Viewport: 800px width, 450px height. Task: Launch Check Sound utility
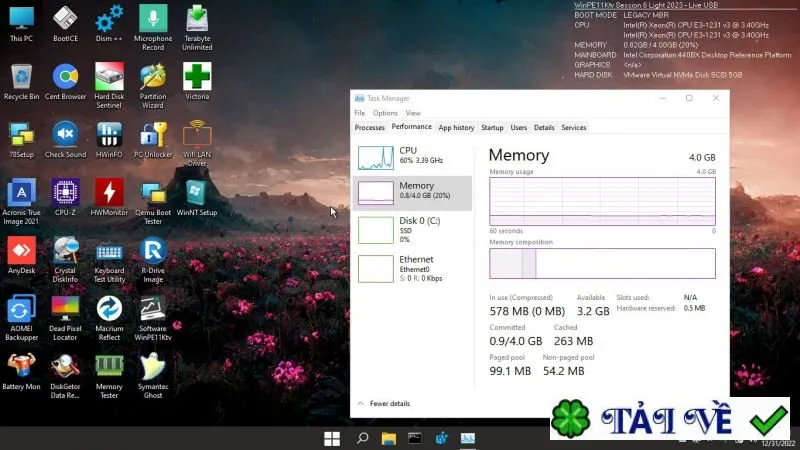65,140
